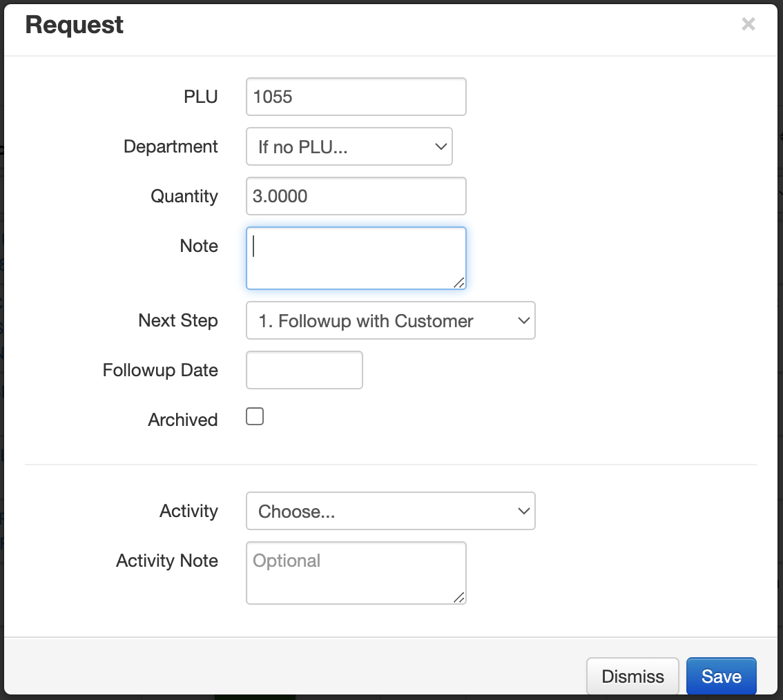The height and width of the screenshot is (700, 783).
Task: Click into the PLU field containing 1055
Action: pos(356,97)
